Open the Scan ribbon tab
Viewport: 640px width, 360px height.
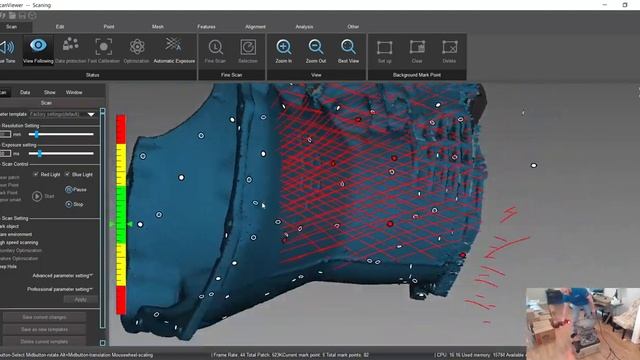point(11,27)
